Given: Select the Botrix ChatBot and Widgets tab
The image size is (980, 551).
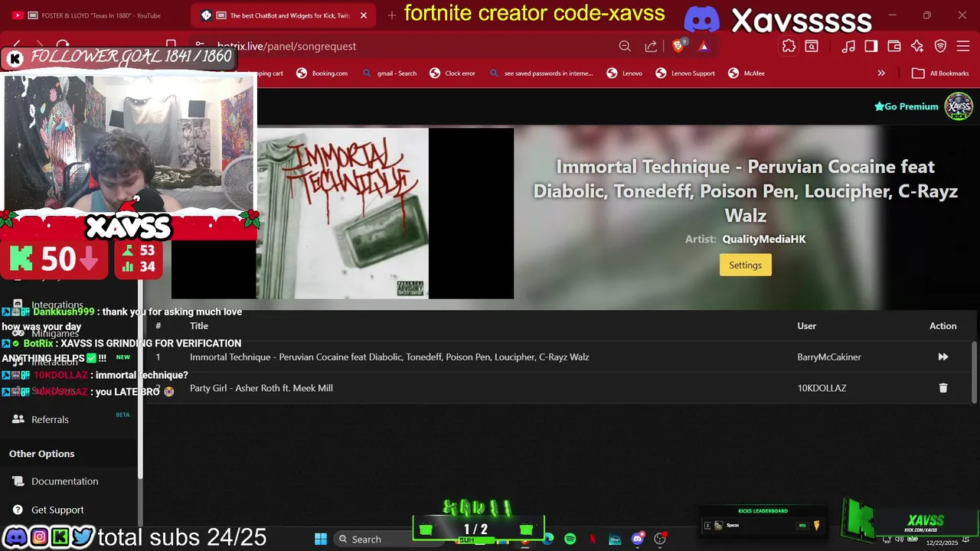Looking at the screenshot, I should (283, 15).
